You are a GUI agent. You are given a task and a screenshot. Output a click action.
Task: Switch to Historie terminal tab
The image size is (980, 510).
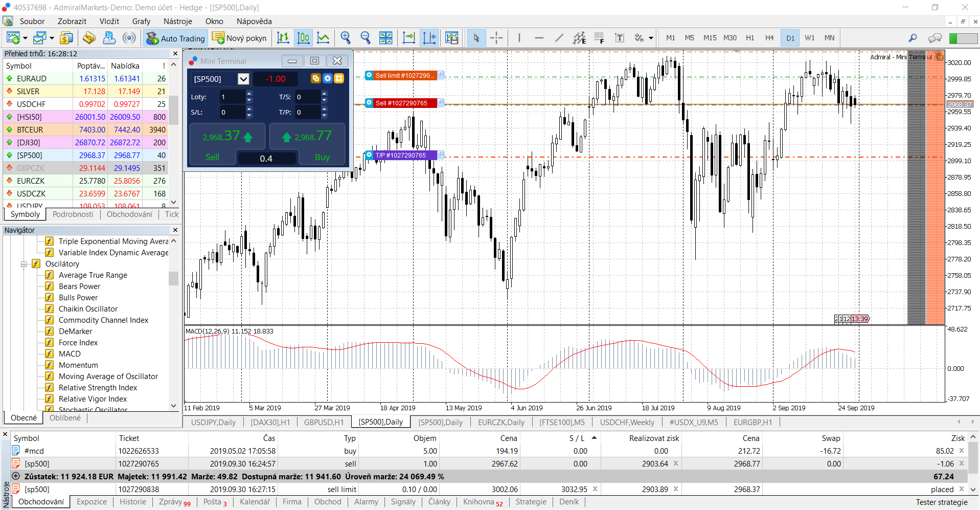pos(133,502)
